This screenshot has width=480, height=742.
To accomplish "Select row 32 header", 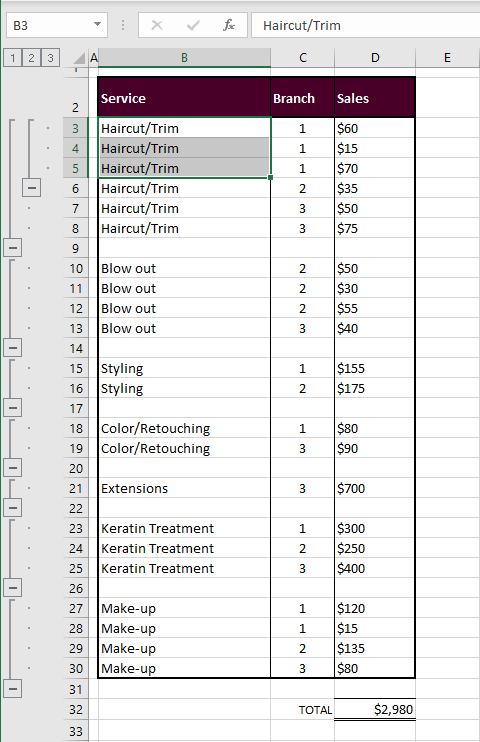I will [x=76, y=709].
